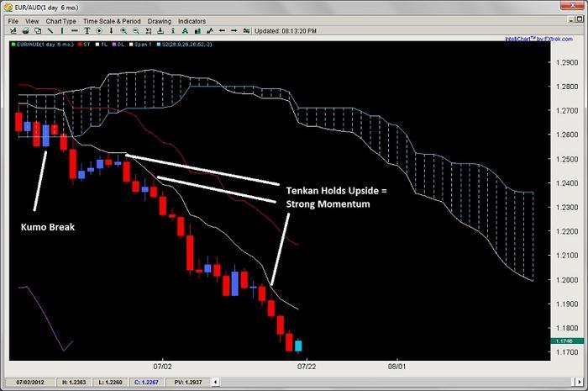Open the Time Scale & Period menu
The image size is (588, 391).
tap(111, 20)
